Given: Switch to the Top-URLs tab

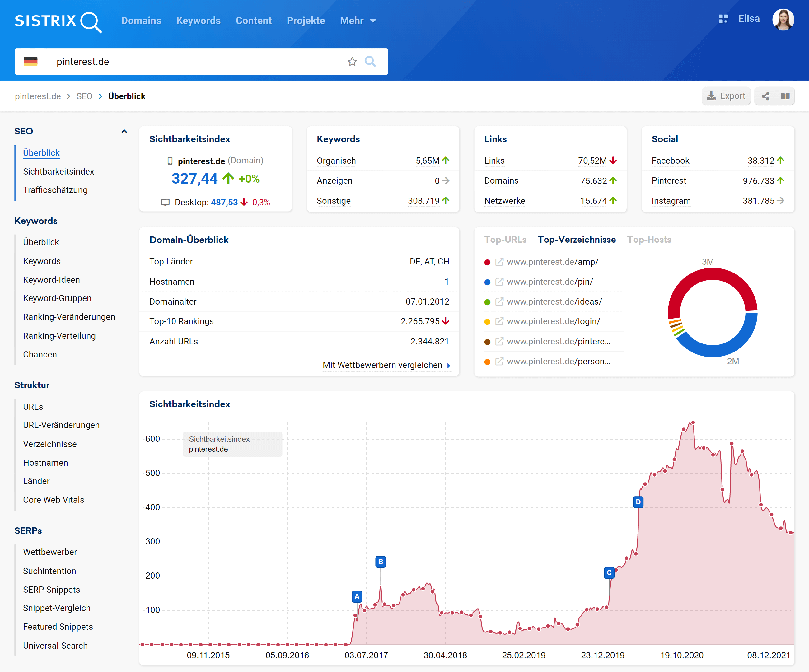Looking at the screenshot, I should click(505, 240).
